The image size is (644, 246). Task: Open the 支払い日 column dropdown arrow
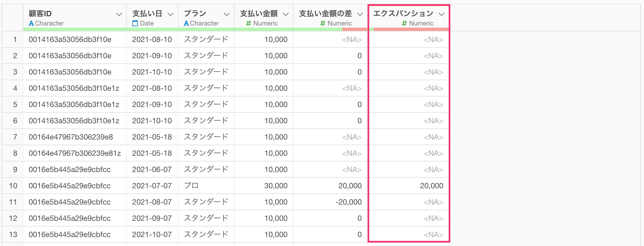point(170,14)
